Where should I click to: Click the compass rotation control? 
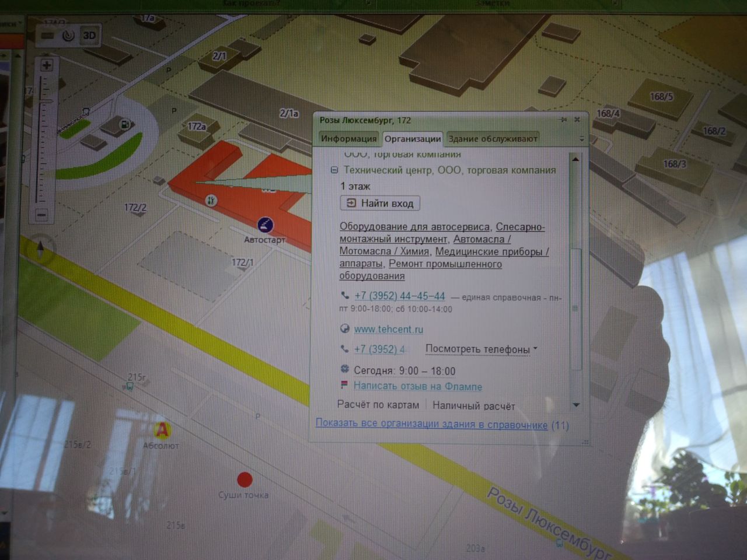tap(40, 250)
